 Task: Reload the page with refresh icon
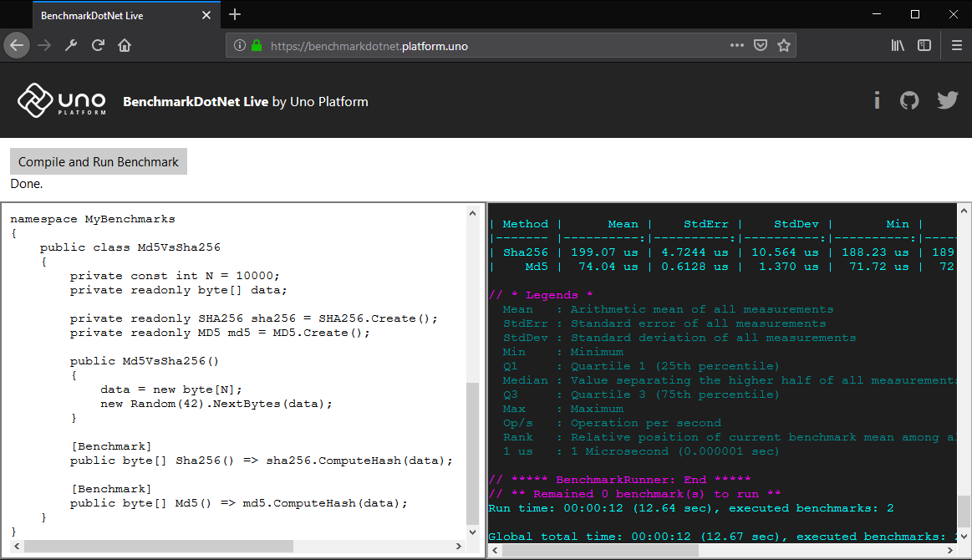pos(98,45)
